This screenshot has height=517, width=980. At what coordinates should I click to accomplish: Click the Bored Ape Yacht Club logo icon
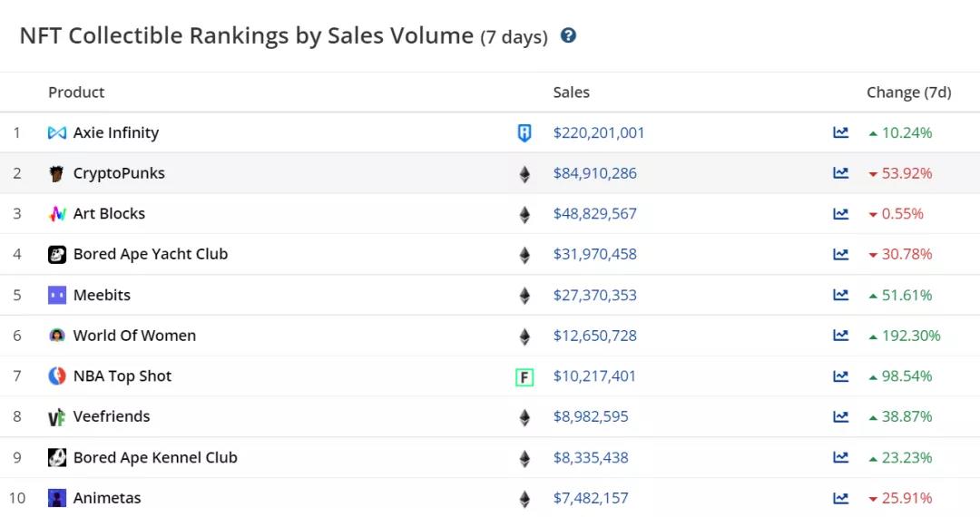point(57,254)
